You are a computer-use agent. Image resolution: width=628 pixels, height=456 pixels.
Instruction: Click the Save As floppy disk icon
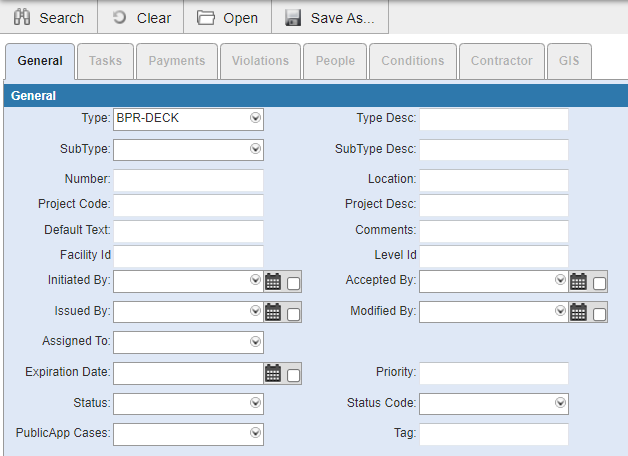(x=293, y=17)
